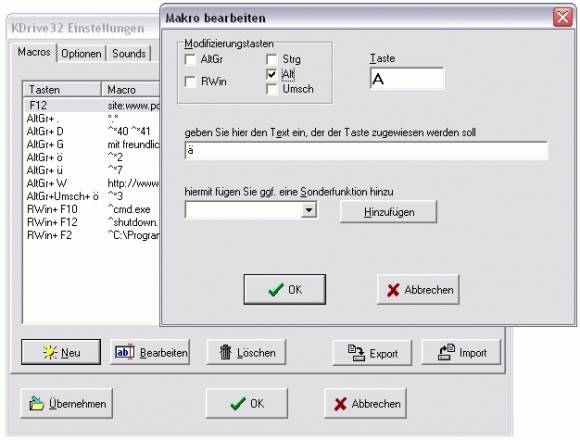The width and height of the screenshot is (580, 440).
Task: Check the RWin modifier option
Action: [x=190, y=81]
